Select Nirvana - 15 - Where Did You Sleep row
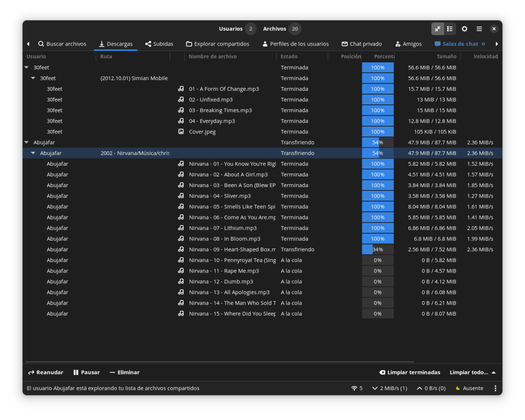525x420 pixels. point(263,314)
